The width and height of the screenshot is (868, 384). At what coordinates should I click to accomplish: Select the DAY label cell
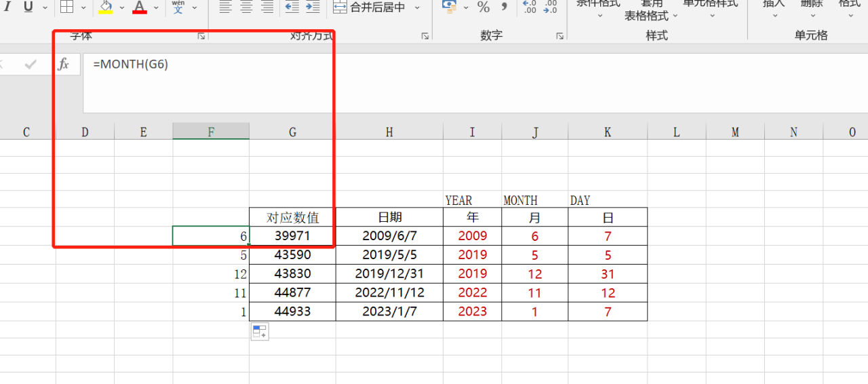pyautogui.click(x=608, y=200)
